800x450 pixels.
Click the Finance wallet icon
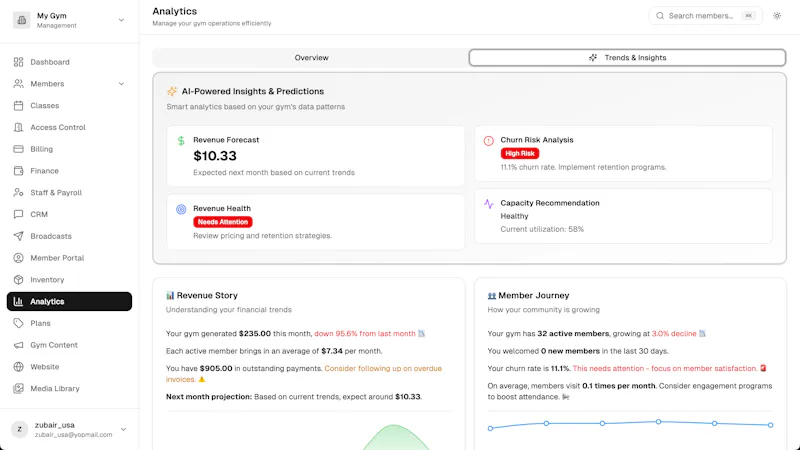(x=18, y=171)
